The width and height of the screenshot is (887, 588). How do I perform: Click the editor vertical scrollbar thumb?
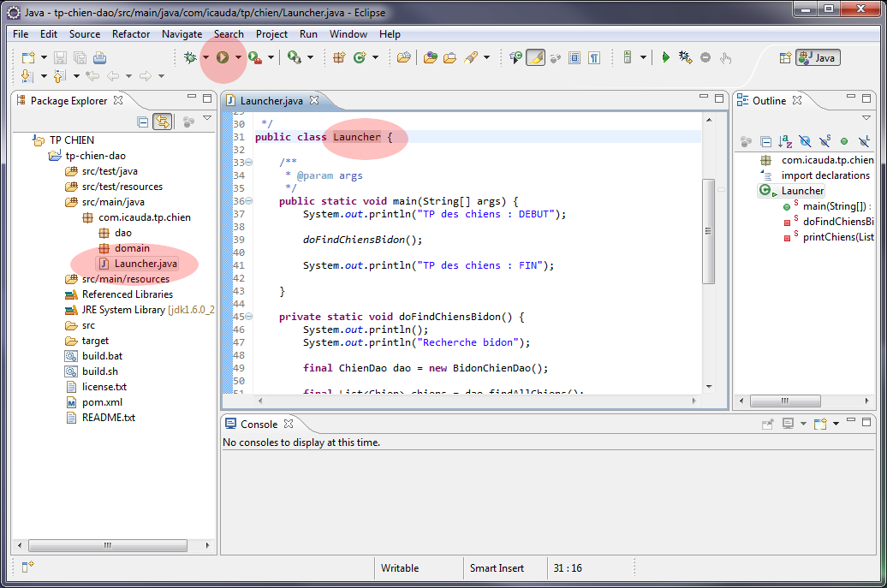[708, 231]
